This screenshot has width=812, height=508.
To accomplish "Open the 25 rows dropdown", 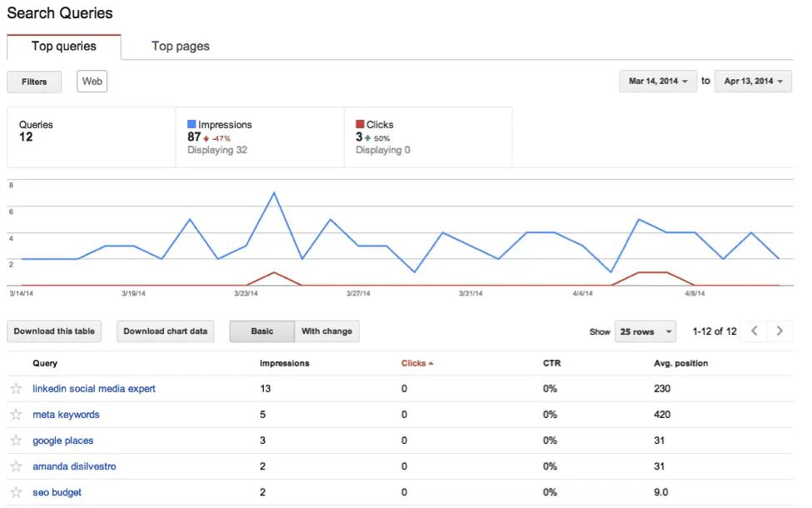I will [645, 331].
